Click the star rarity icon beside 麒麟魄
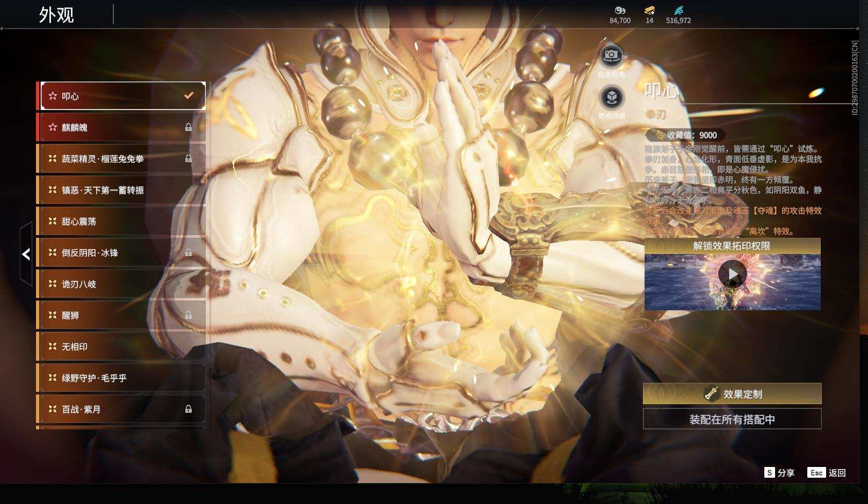868x504 pixels. coord(53,127)
